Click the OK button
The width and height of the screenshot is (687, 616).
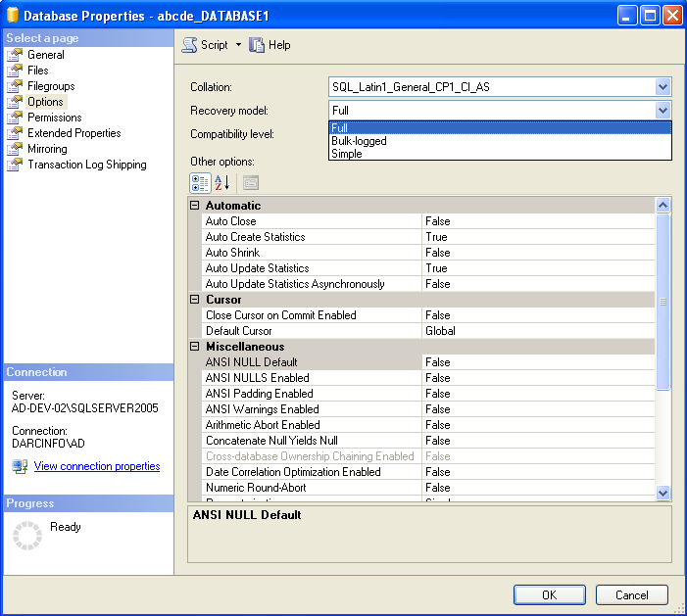[x=550, y=595]
